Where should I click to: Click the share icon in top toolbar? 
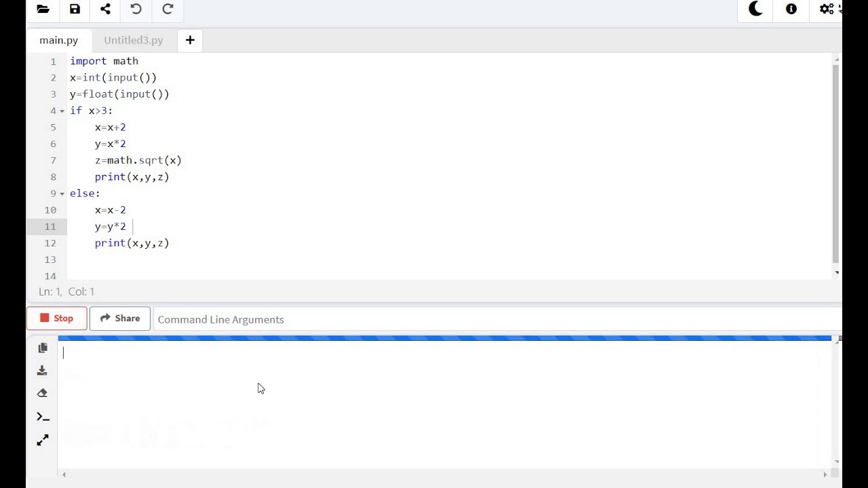coord(105,9)
